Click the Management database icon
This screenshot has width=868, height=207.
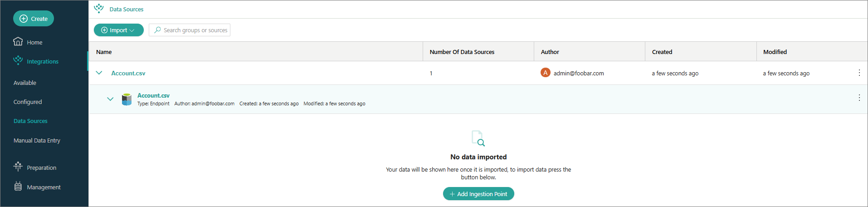18,186
